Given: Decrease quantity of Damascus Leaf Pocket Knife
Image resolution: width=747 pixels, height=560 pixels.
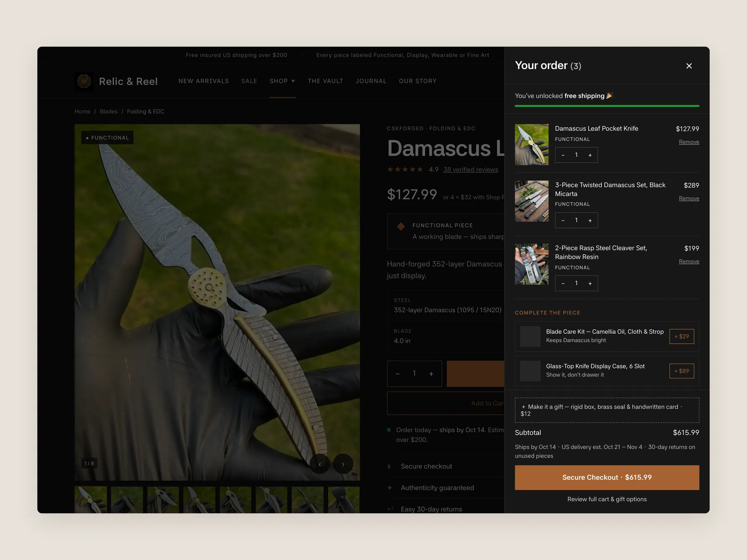Looking at the screenshot, I should click(563, 155).
